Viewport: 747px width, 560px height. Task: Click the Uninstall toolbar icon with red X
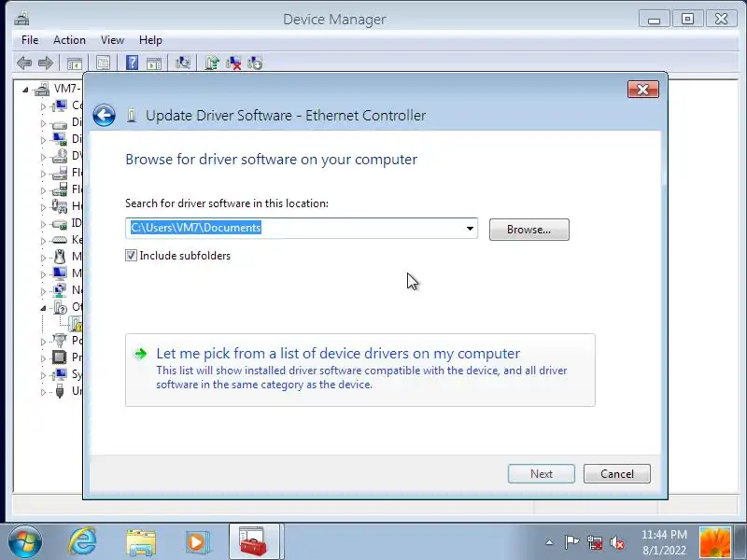(x=233, y=63)
